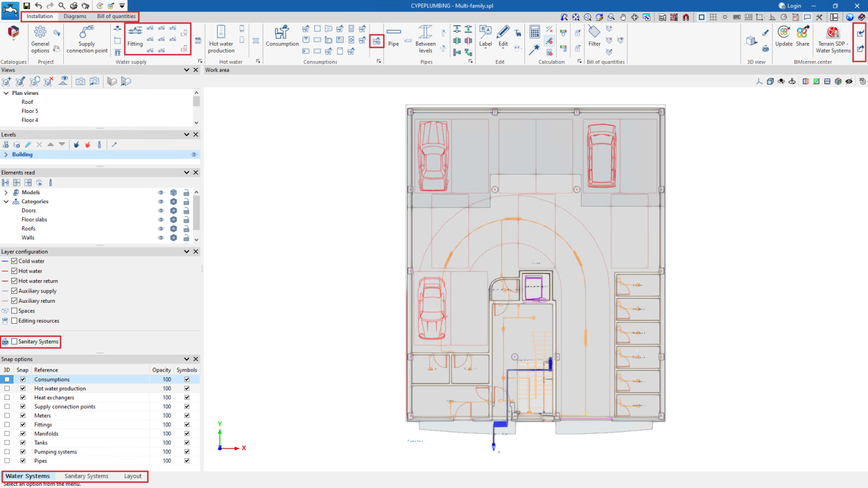Expand the Building level tree item

click(x=6, y=155)
